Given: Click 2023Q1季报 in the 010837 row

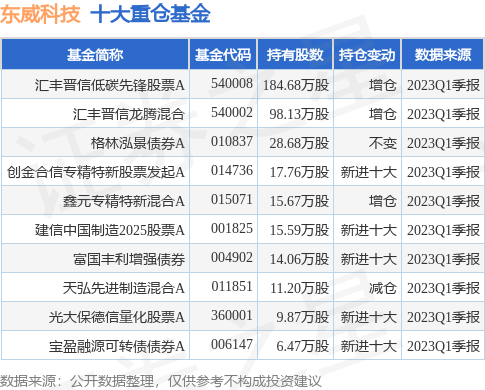Looking at the screenshot, I should tap(443, 143).
